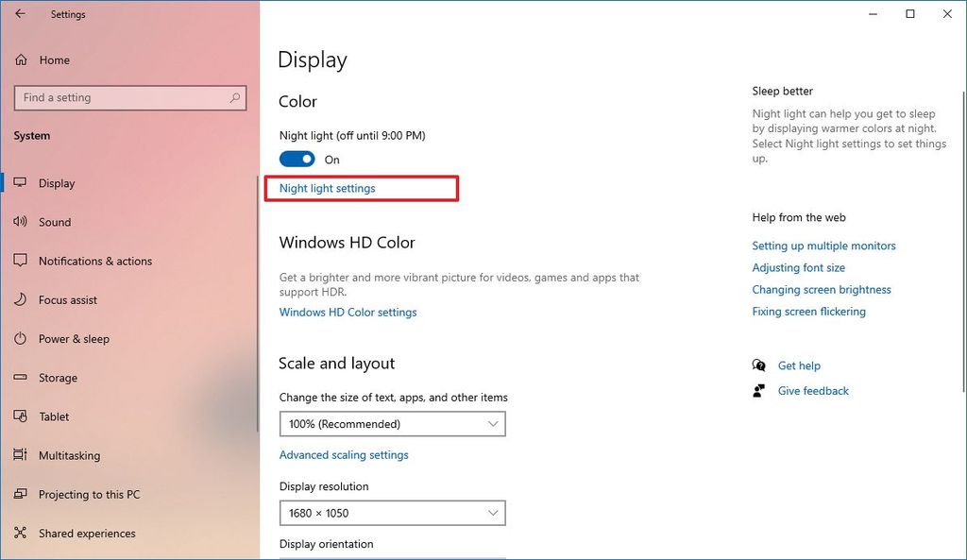
Task: Toggle the Night light switch off
Action: (297, 159)
